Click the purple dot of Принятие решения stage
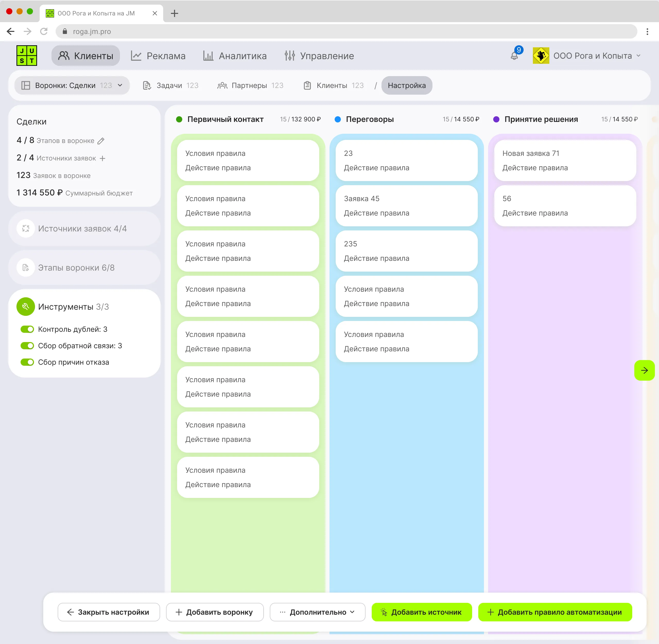This screenshot has width=659, height=644. 496,119
